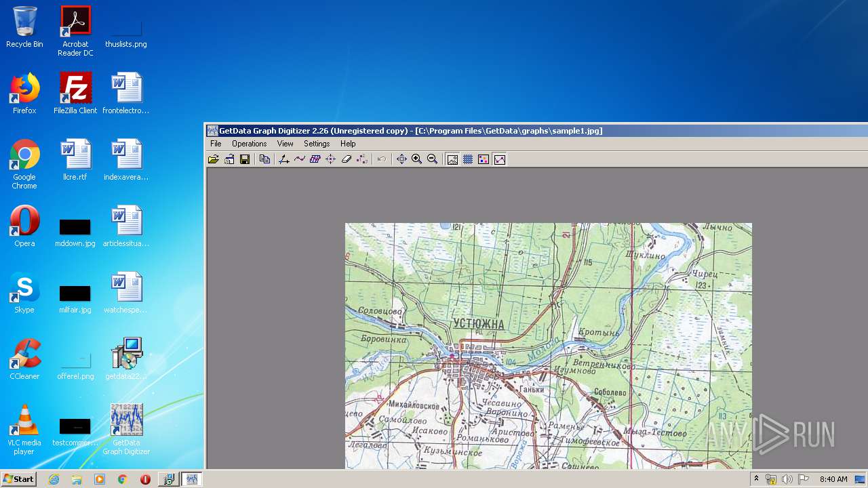Select articlessitua Word document on desktop

[x=126, y=226]
